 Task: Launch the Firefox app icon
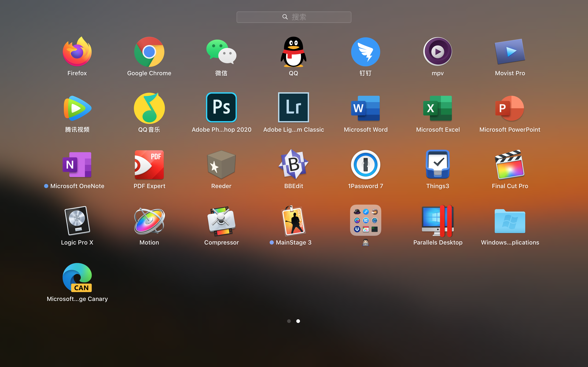[77, 52]
